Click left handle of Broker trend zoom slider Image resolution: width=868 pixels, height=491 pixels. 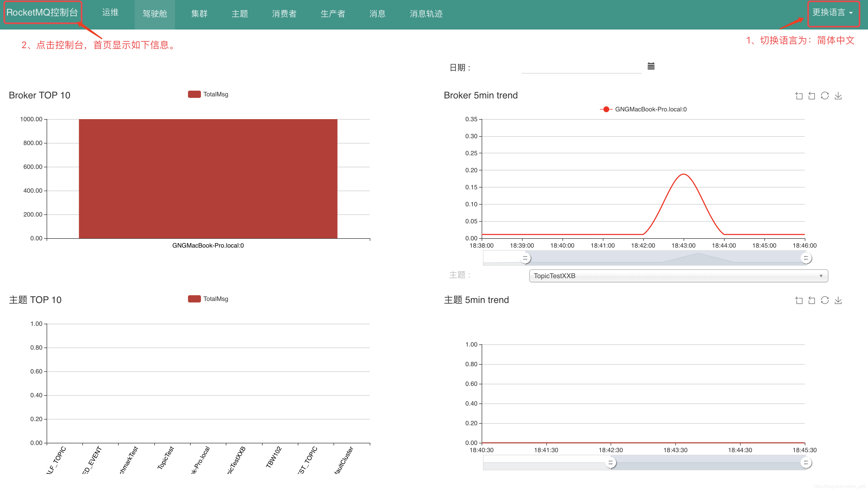coord(525,258)
